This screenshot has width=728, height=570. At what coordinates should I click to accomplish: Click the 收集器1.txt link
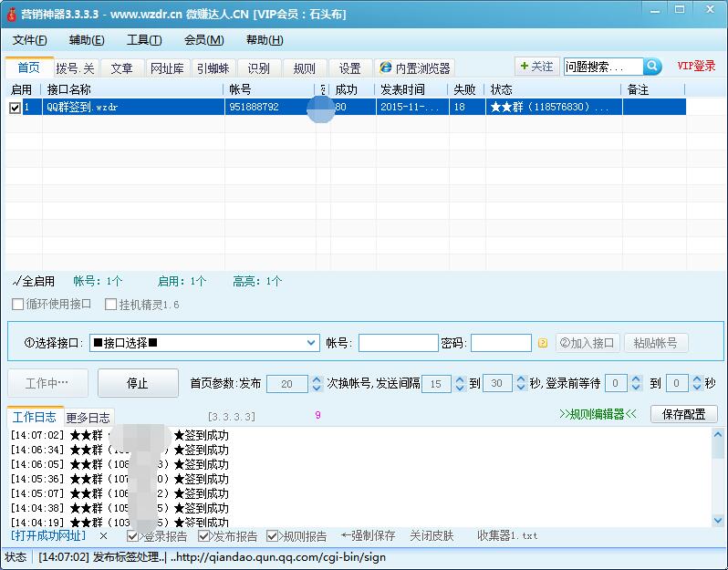point(507,536)
